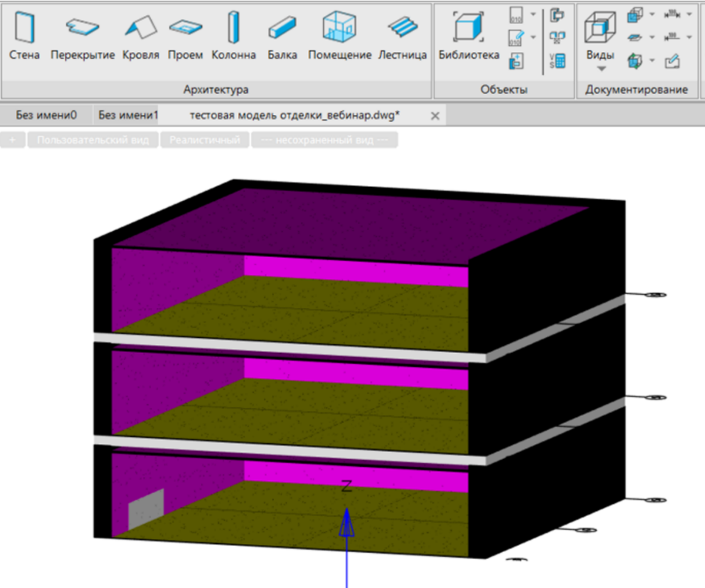Open dropdown beside the 010 sheet icon
The width and height of the screenshot is (705, 588).
coord(533,14)
